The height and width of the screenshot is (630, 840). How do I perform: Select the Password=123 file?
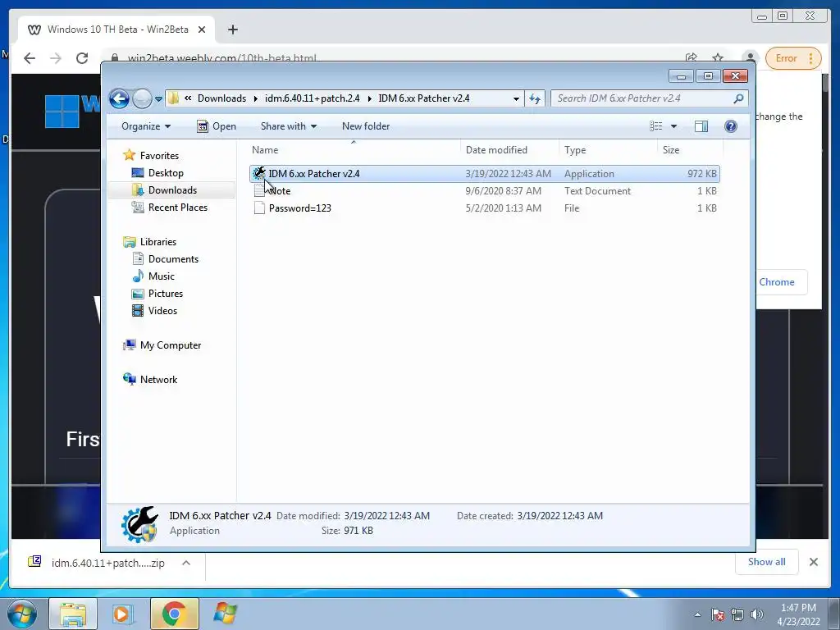484,208
